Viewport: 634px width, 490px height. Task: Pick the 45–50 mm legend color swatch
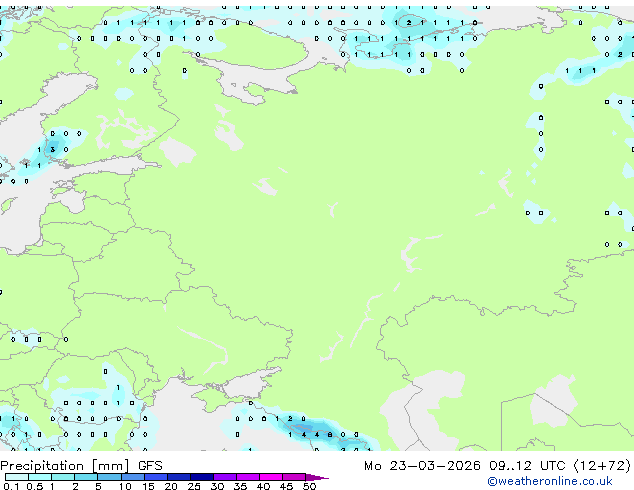[294, 477]
